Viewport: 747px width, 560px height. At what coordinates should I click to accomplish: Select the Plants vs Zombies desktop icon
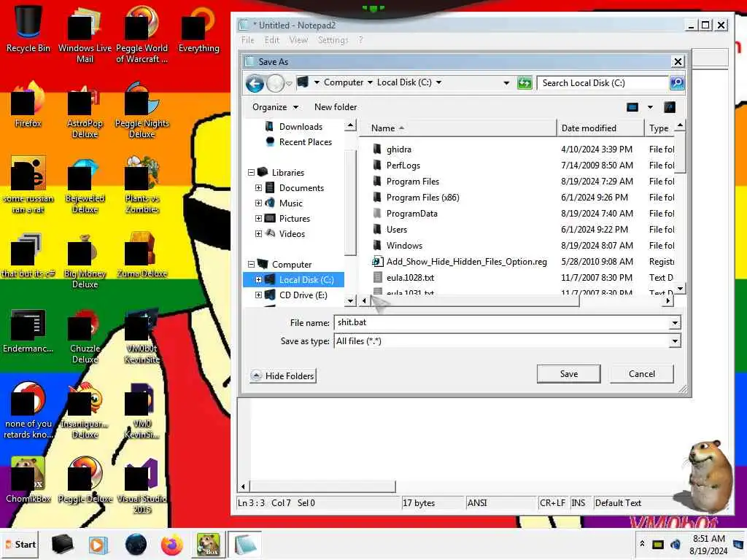(142, 186)
